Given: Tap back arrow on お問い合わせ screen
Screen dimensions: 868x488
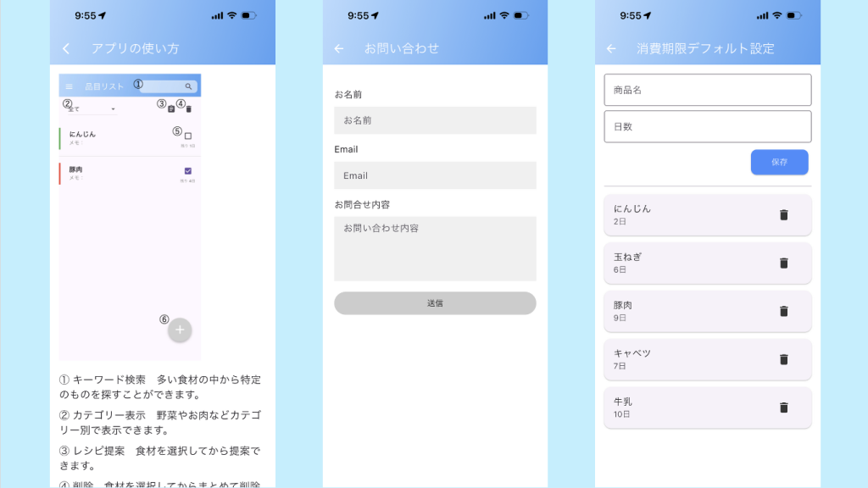Looking at the screenshot, I should (x=339, y=48).
